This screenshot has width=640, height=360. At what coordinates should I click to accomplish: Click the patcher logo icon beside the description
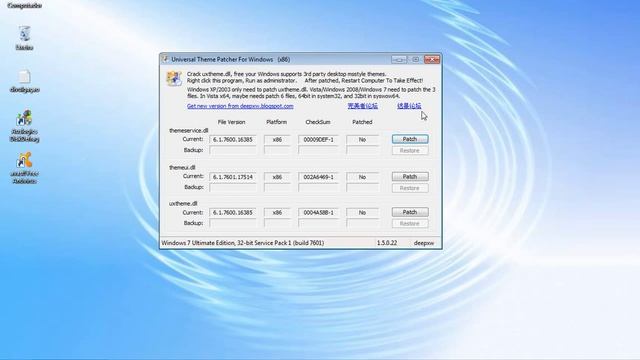click(174, 78)
